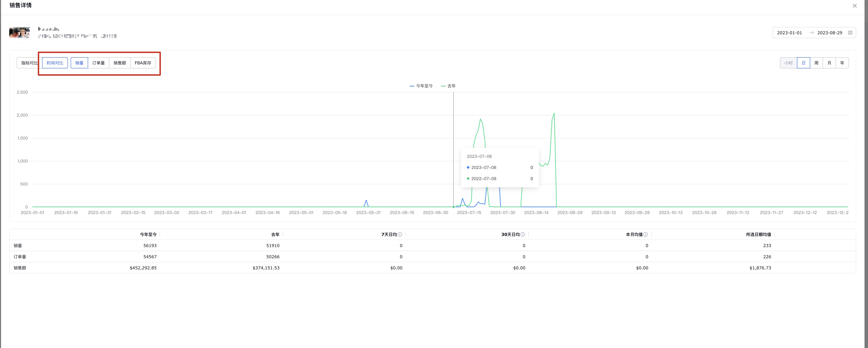Screen dimensions: 868x348
Task: Click the value 50266 in table
Action: coord(273,257)
